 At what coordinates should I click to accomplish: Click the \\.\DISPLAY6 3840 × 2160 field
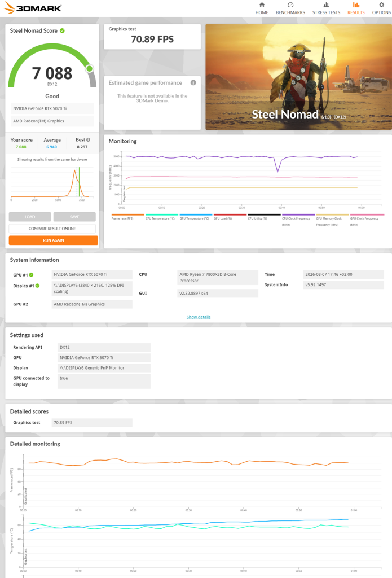click(92, 288)
